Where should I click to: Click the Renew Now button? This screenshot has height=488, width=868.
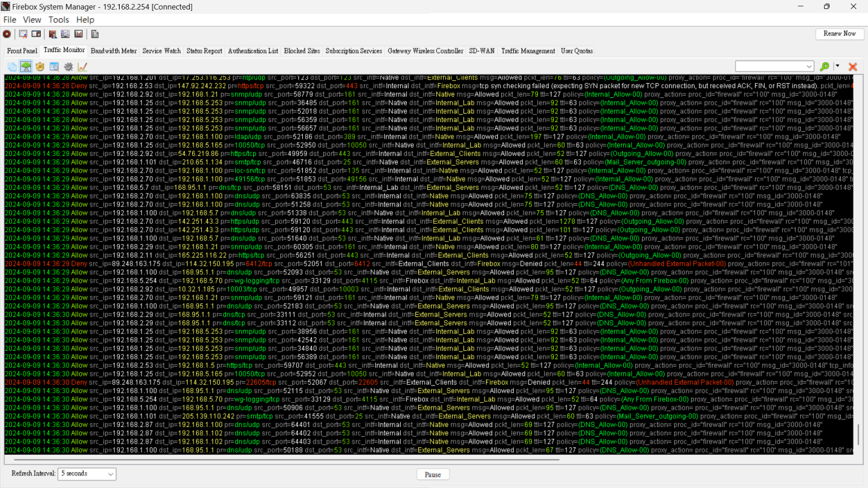839,34
